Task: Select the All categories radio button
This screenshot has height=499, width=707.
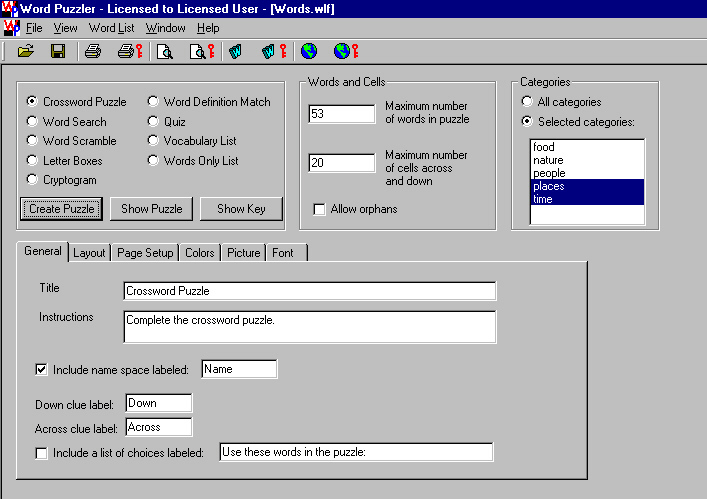Action: click(527, 101)
